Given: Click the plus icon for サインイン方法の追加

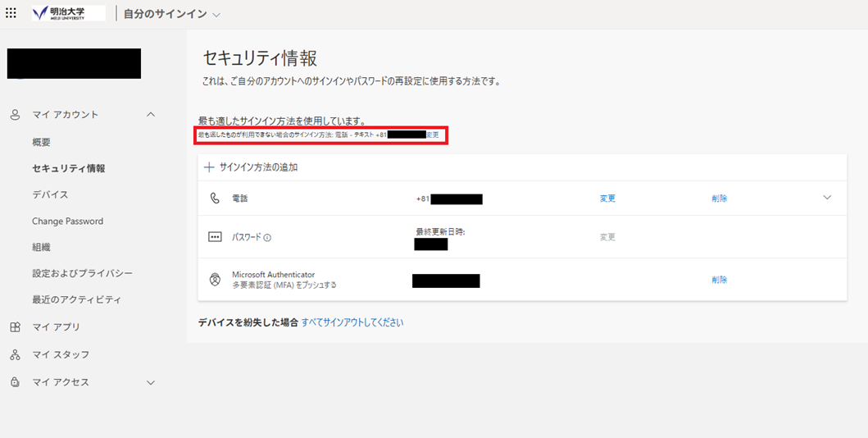Looking at the screenshot, I should pyautogui.click(x=209, y=167).
